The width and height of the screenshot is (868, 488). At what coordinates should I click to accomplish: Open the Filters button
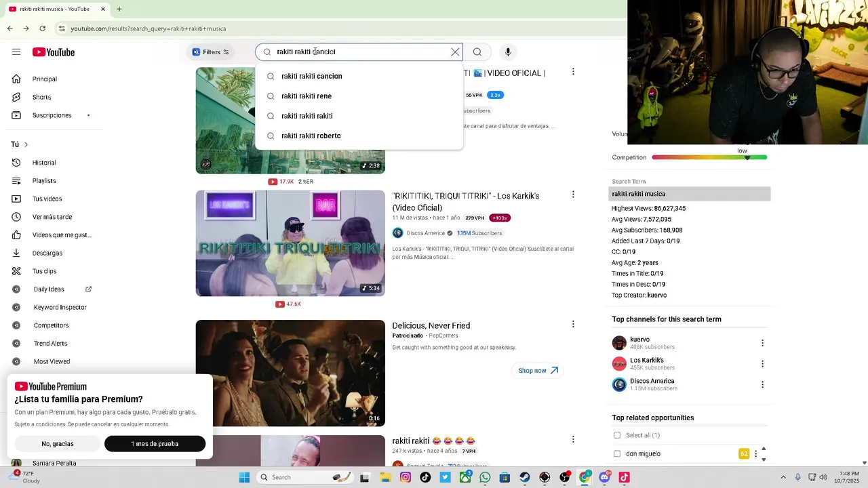pos(211,52)
